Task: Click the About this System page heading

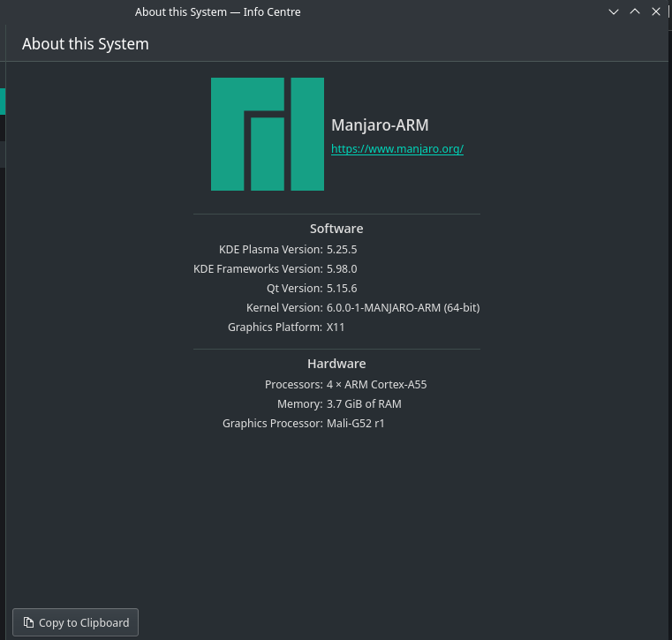Action: pyautogui.click(x=86, y=44)
